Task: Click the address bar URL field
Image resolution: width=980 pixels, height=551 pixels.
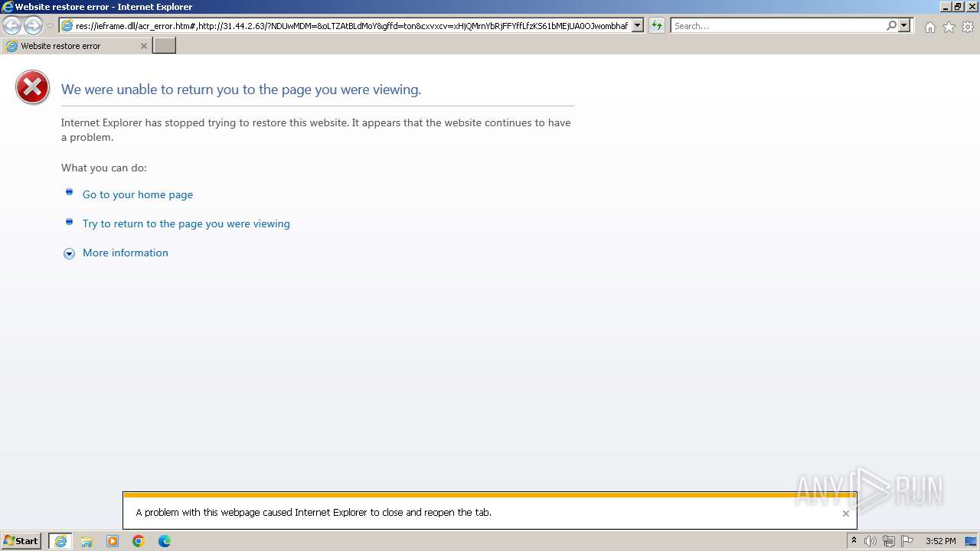Action: (x=351, y=26)
